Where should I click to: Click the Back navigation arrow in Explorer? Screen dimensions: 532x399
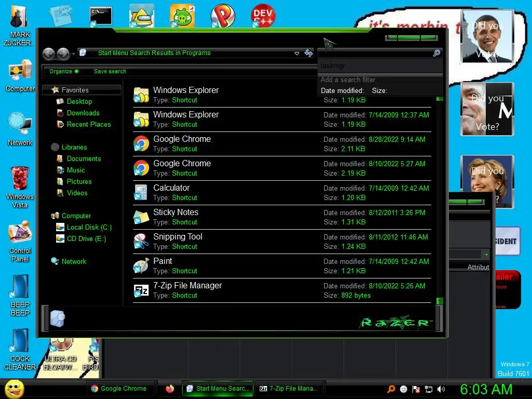[x=49, y=54]
